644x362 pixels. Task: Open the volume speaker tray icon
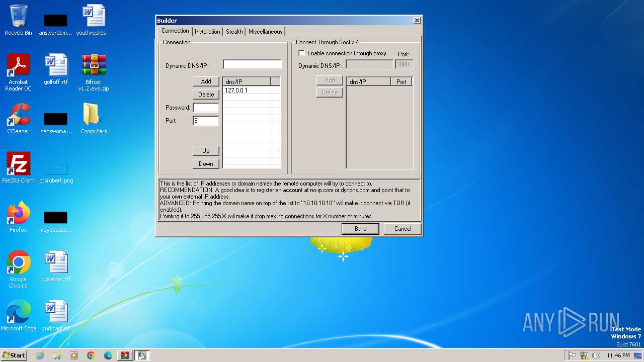596,355
